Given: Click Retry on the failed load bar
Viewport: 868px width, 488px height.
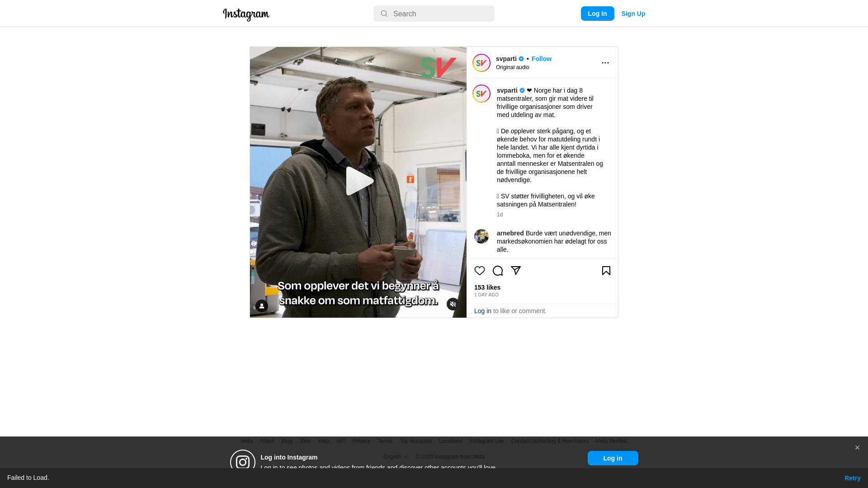Looking at the screenshot, I should [853, 478].
